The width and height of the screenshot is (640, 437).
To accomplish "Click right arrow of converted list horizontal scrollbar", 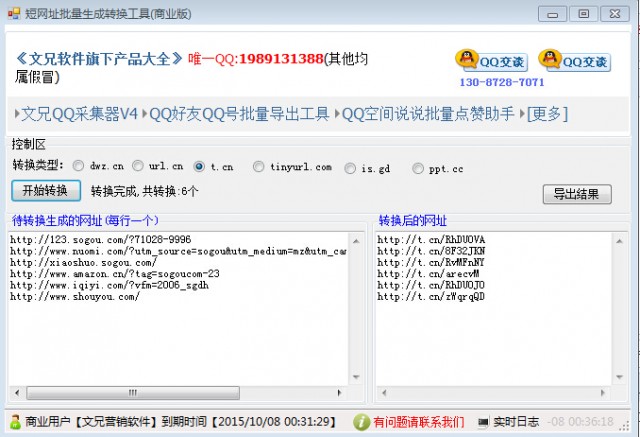I will pos(602,393).
